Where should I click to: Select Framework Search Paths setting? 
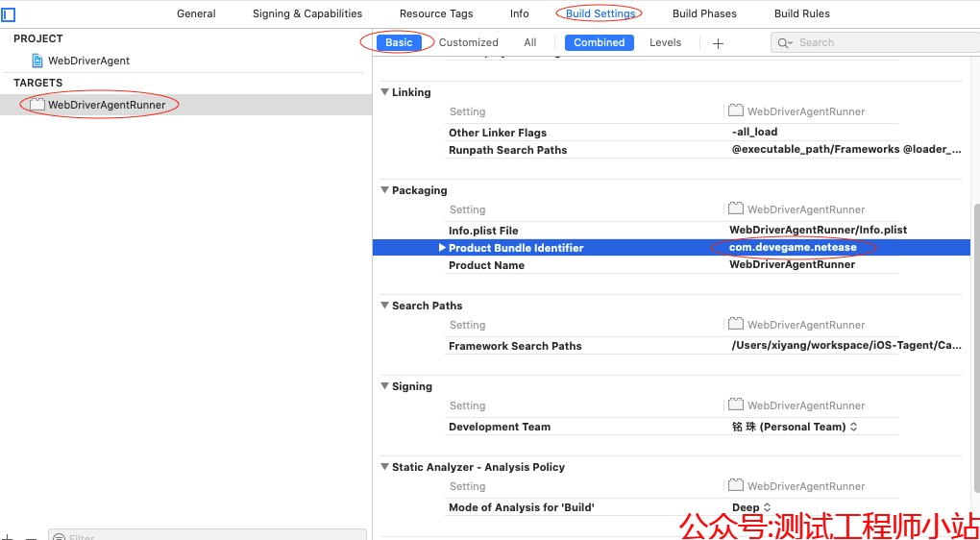(x=515, y=346)
